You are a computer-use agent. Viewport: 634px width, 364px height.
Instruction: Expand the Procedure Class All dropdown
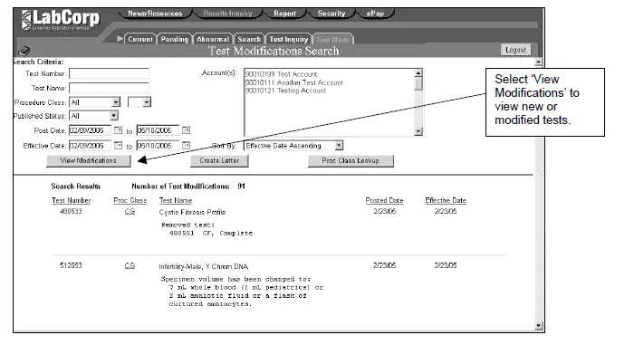click(116, 102)
